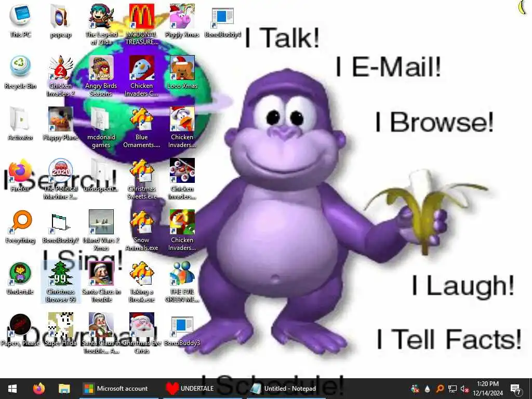Select Taking a Break.exe file
Image resolution: width=532 pixels, height=399 pixels.
[141, 282]
